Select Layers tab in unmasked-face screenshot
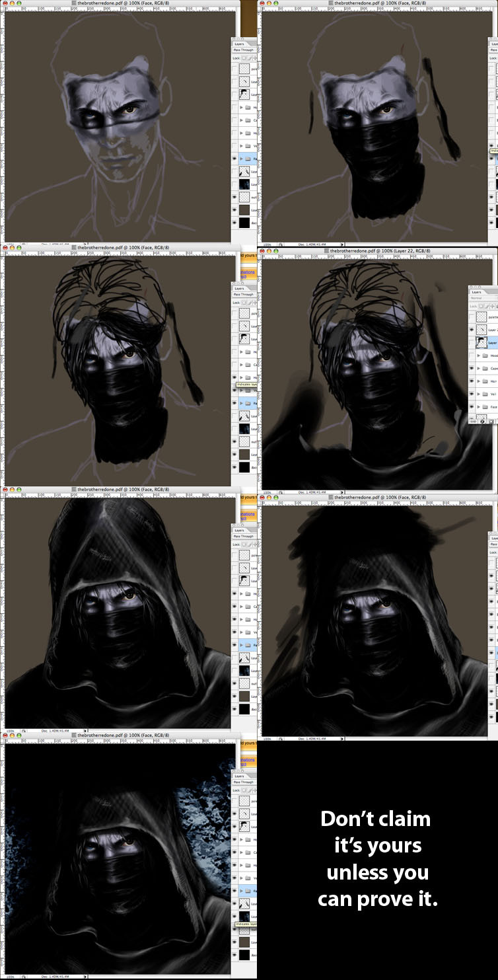 pyautogui.click(x=240, y=44)
